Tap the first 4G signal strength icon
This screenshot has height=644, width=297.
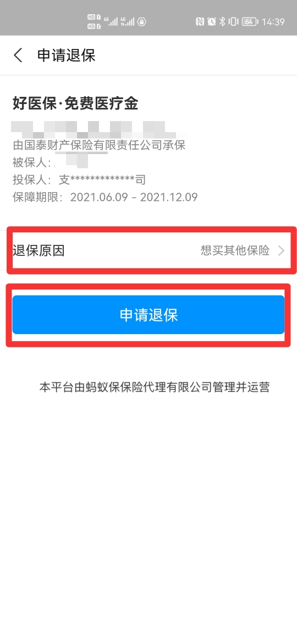(x=111, y=21)
